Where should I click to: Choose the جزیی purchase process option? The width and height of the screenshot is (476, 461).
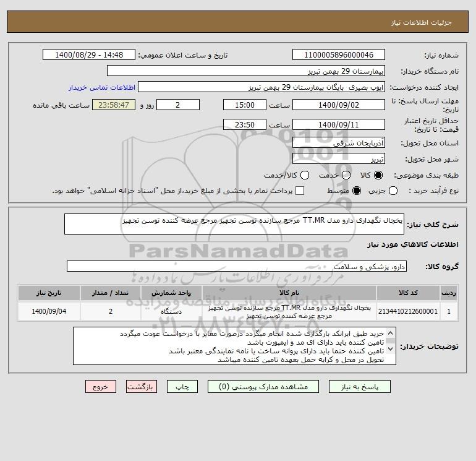click(393, 191)
